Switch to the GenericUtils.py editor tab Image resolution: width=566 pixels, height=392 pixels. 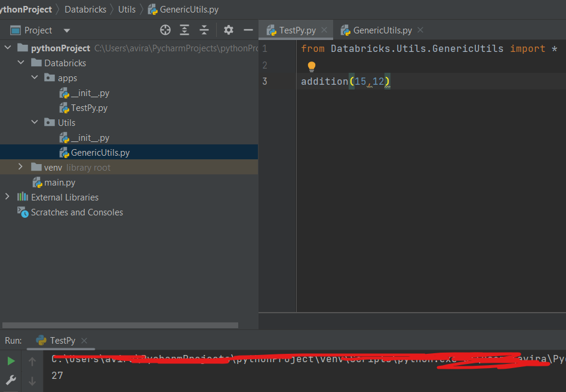pos(382,30)
